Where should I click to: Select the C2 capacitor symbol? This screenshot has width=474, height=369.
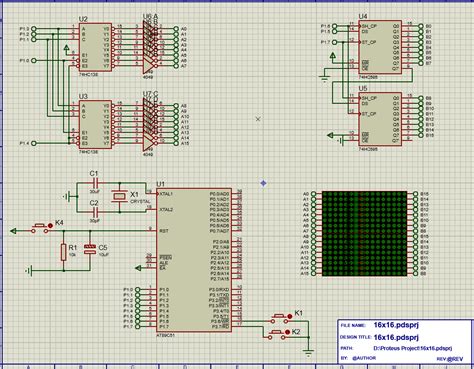(x=95, y=211)
